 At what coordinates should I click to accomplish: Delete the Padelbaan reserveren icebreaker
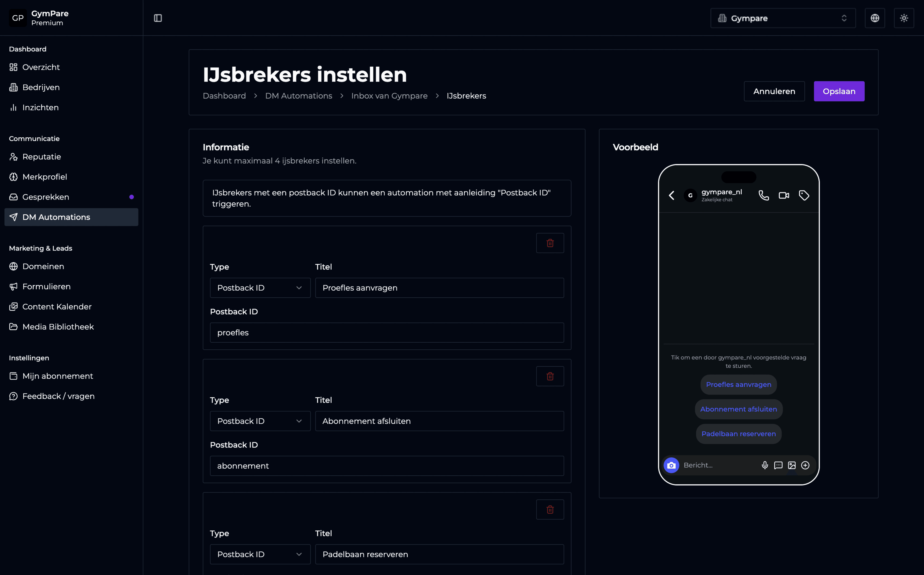tap(550, 509)
